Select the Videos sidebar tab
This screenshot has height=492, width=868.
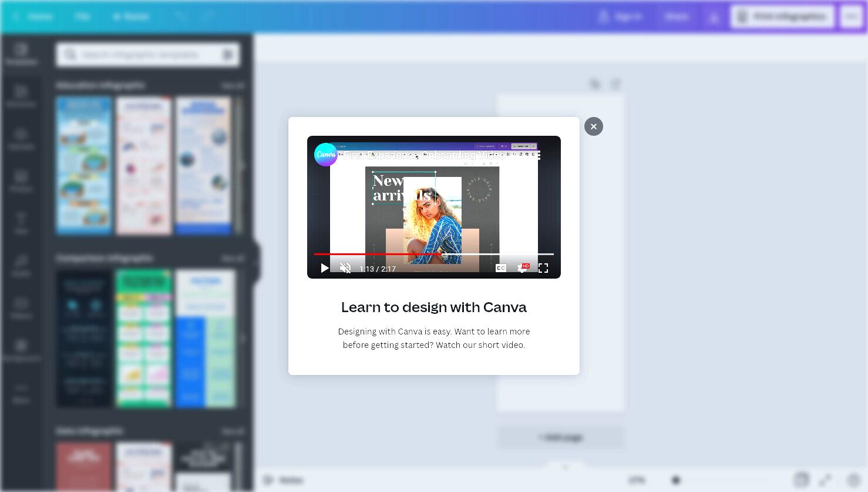click(21, 308)
